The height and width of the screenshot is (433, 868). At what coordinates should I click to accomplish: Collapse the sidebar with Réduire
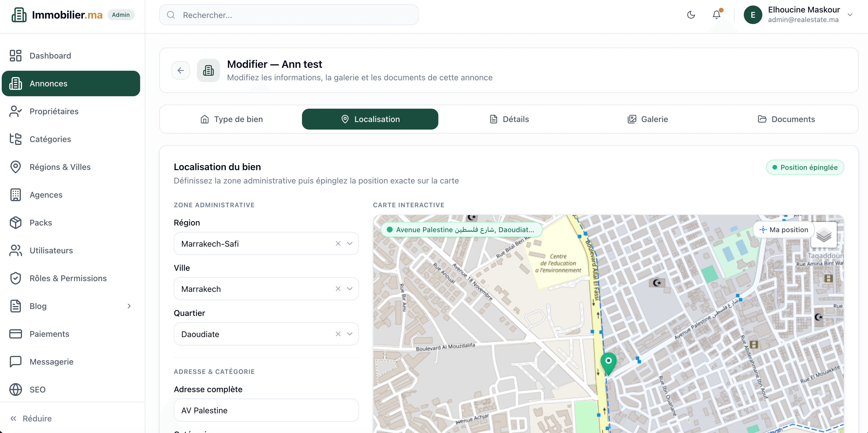36,418
